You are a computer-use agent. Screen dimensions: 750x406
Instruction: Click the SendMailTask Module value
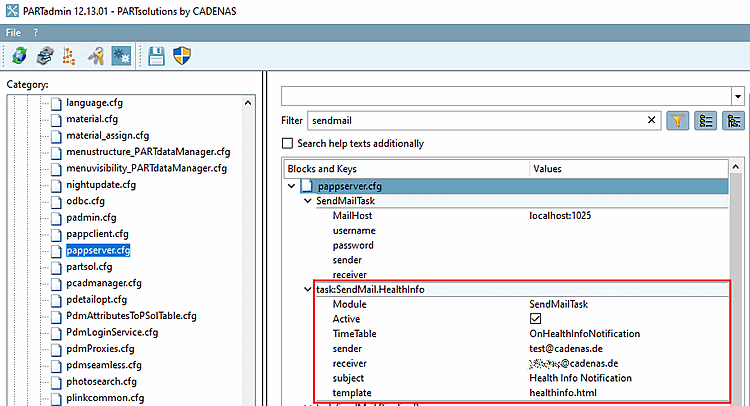[559, 304]
